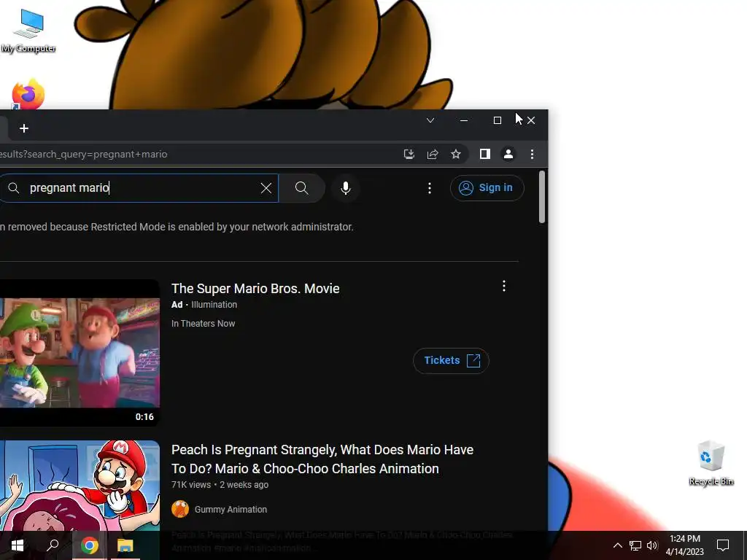Click the Tickets button
The image size is (747, 560).
pyautogui.click(x=451, y=360)
